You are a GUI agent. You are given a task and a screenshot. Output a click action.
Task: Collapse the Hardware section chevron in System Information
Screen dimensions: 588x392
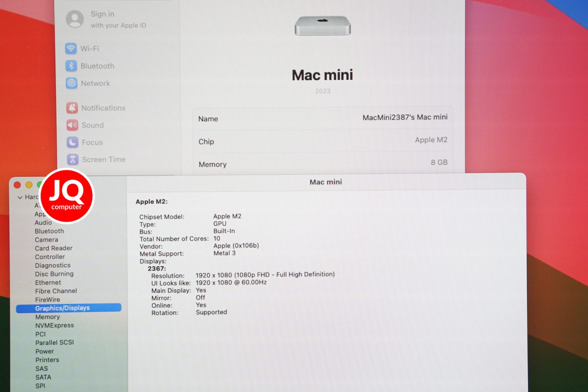(20, 198)
